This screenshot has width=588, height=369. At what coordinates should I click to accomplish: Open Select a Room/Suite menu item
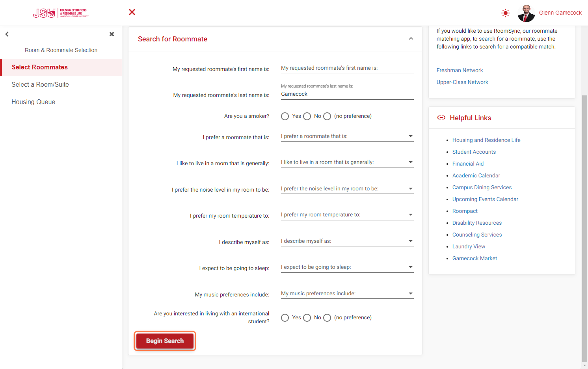[61, 85]
